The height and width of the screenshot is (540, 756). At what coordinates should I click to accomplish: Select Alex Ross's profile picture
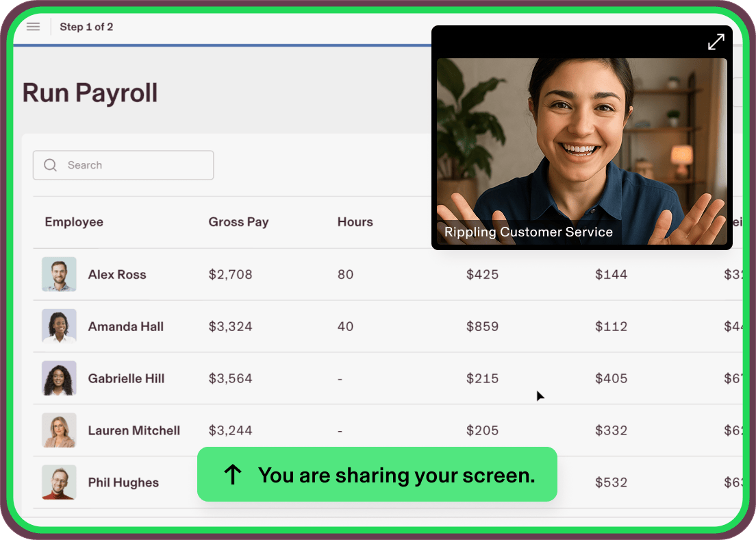(59, 274)
